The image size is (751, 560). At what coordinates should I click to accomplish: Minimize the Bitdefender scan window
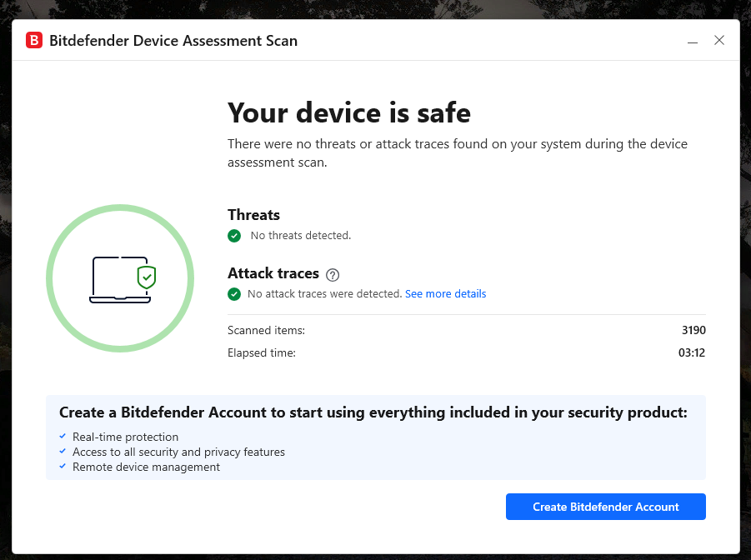click(693, 40)
